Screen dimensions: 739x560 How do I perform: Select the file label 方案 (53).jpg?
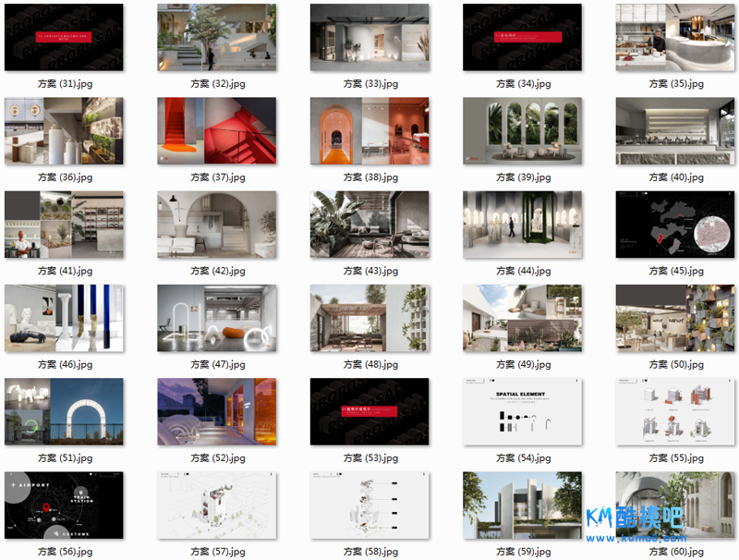click(x=370, y=457)
